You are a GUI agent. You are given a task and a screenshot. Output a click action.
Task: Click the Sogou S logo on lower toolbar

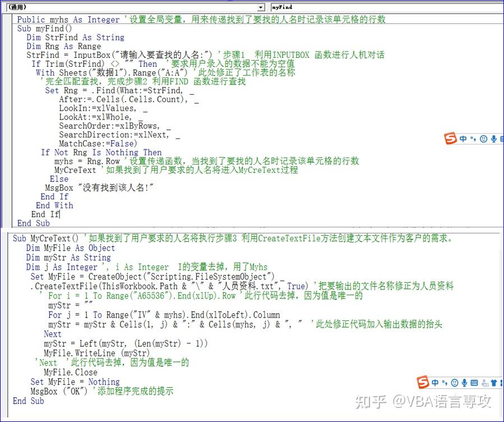click(x=424, y=383)
